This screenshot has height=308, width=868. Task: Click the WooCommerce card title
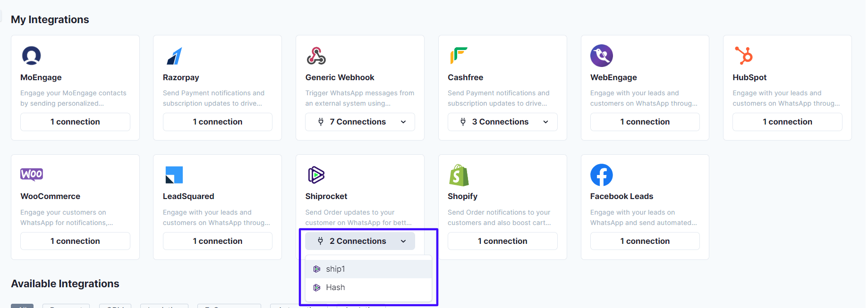[50, 196]
